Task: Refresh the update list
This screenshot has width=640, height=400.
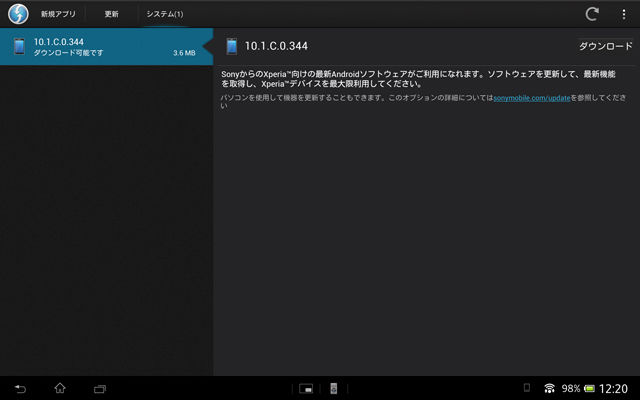Action: point(592,14)
